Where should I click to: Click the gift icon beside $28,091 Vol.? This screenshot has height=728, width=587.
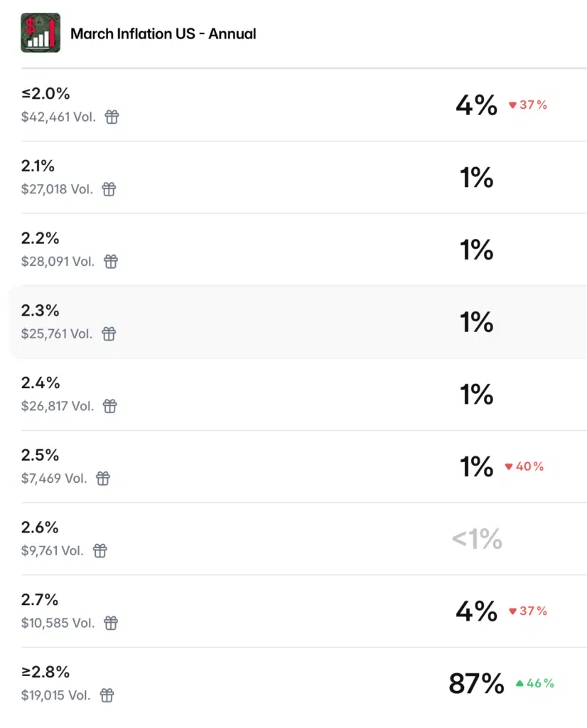111,262
